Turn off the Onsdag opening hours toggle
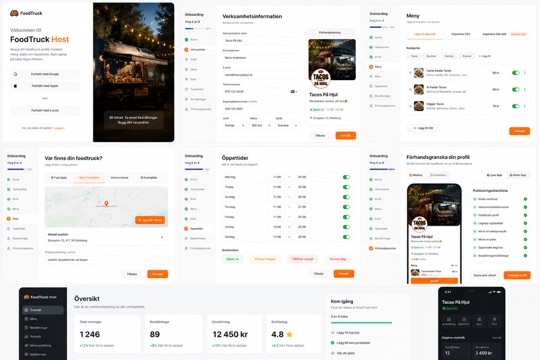Viewport: 540px width, 360px height. (x=346, y=197)
